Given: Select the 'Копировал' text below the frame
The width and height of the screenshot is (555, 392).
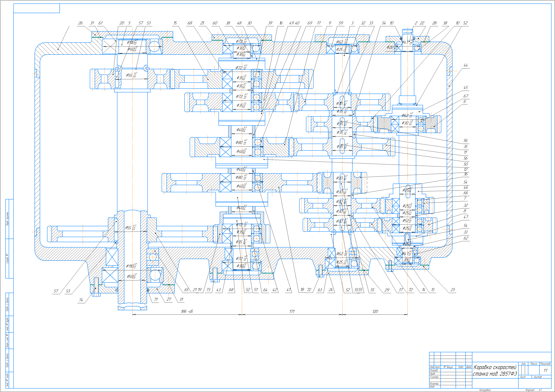Looking at the screenshot, I should click(485, 390).
